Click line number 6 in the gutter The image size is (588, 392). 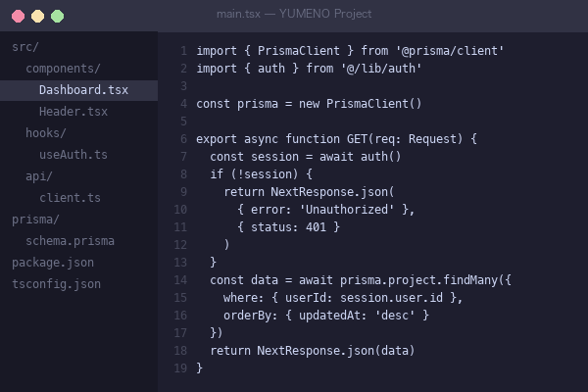pyautogui.click(x=183, y=139)
